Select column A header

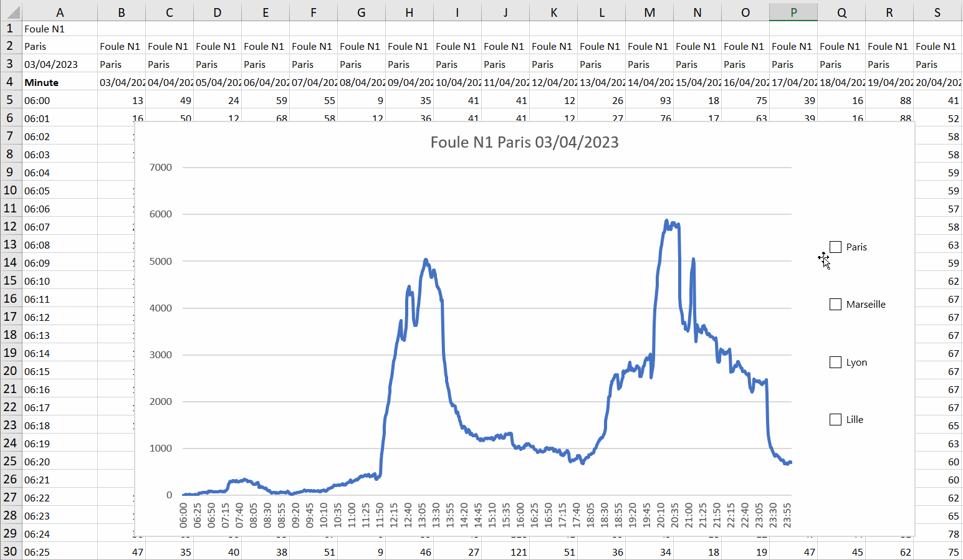point(60,12)
